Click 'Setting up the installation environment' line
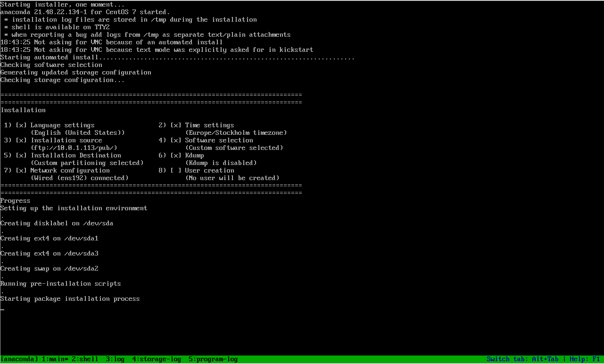The width and height of the screenshot is (604, 364). coord(74,208)
